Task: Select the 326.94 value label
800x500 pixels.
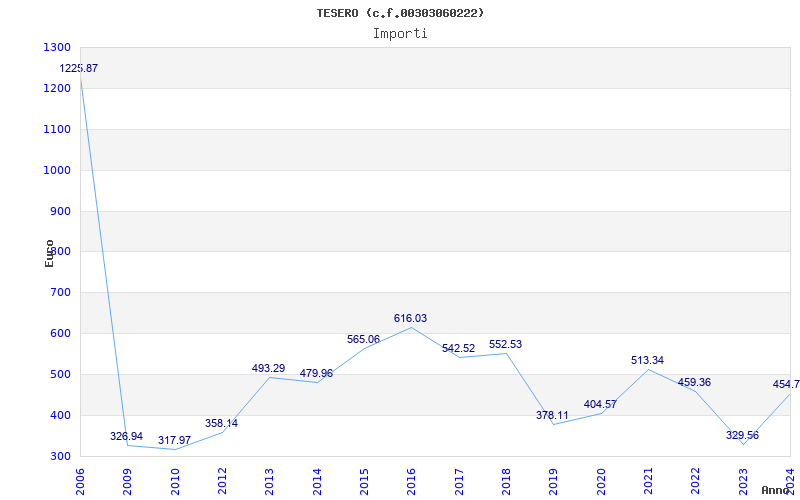Action: (127, 436)
